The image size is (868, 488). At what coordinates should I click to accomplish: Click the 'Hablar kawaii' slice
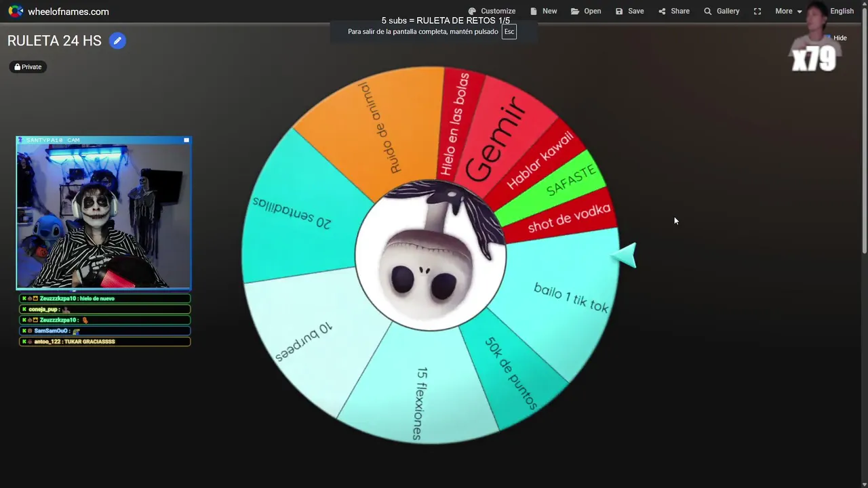[539, 163]
